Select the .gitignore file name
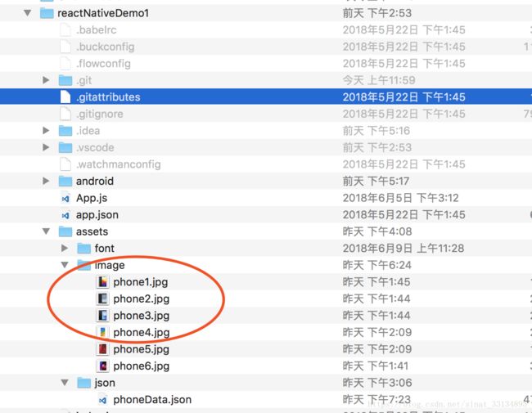Image resolution: width=532 pixels, height=413 pixels. 100,114
